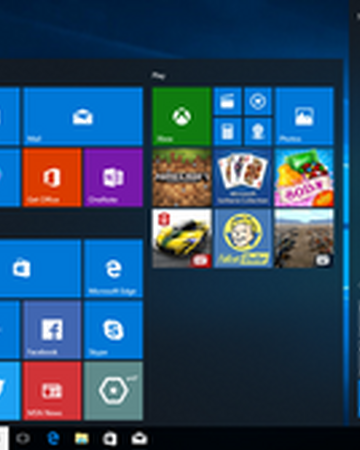Open File Explorer from the taskbar

82,438
